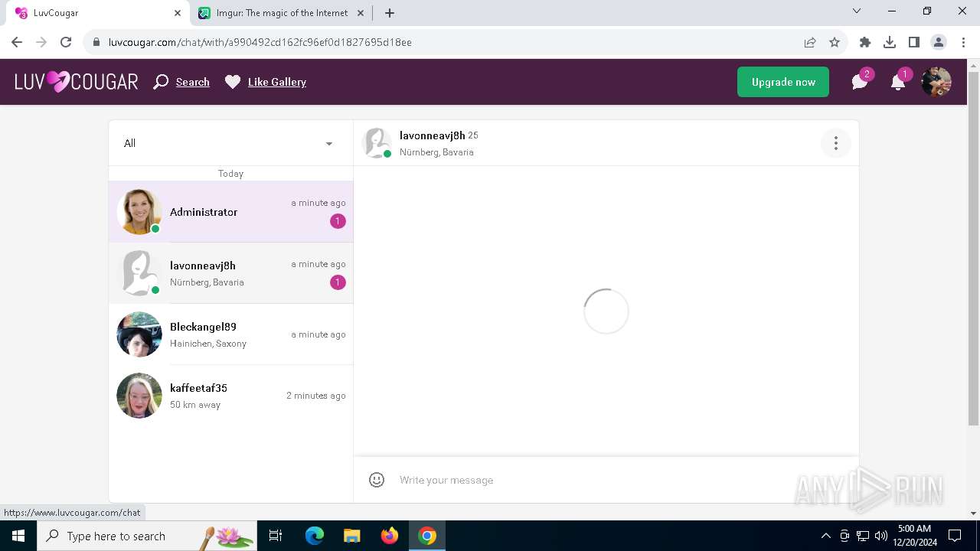Viewport: 980px width, 551px height.
Task: Click the taskbar search box
Action: tap(147, 536)
